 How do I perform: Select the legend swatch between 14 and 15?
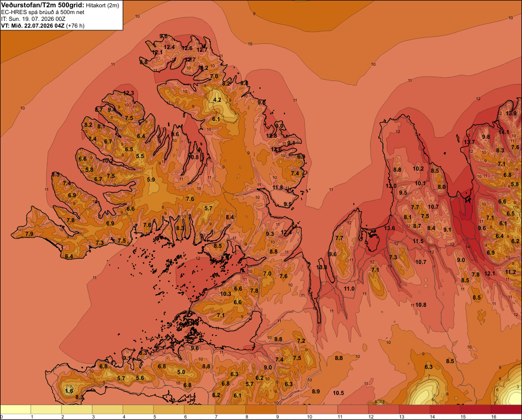click(445, 410)
